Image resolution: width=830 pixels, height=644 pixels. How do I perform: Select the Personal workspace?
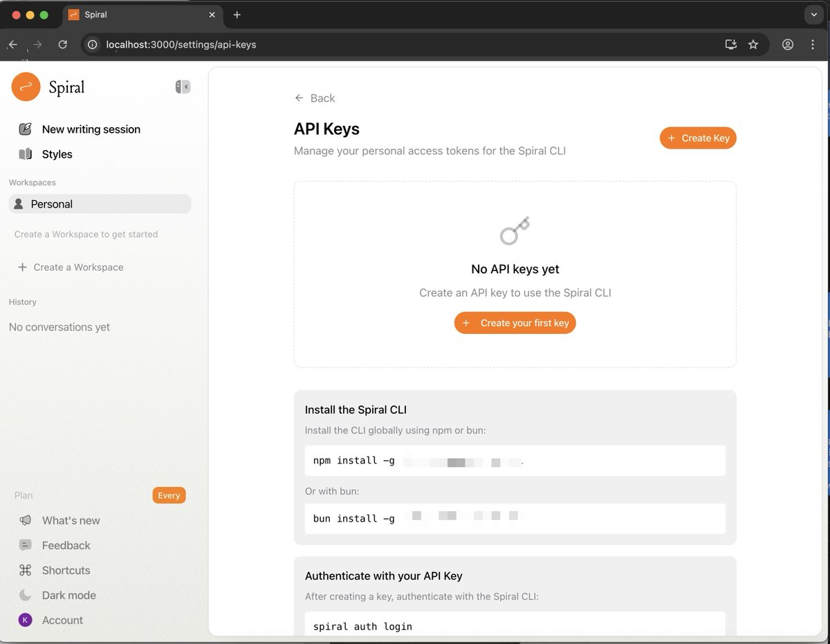coord(100,204)
